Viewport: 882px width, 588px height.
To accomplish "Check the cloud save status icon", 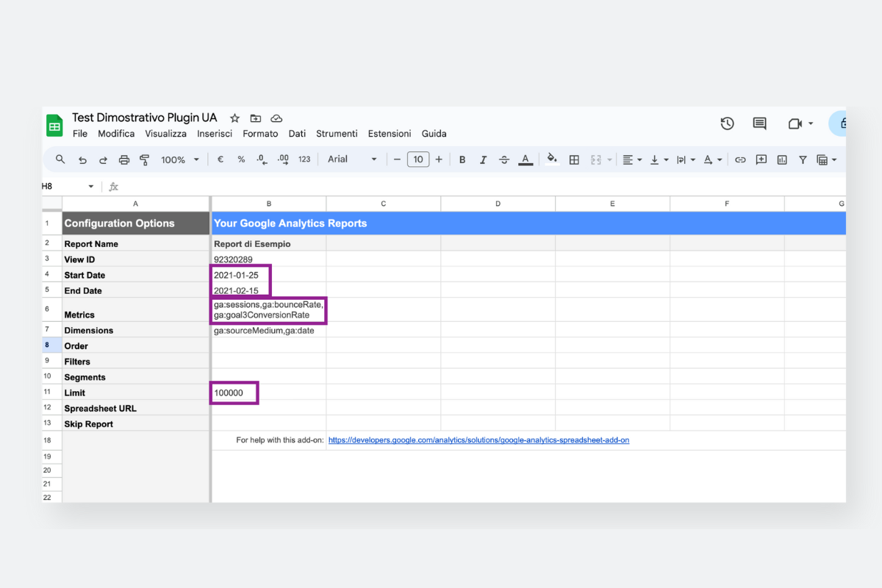I will (276, 118).
